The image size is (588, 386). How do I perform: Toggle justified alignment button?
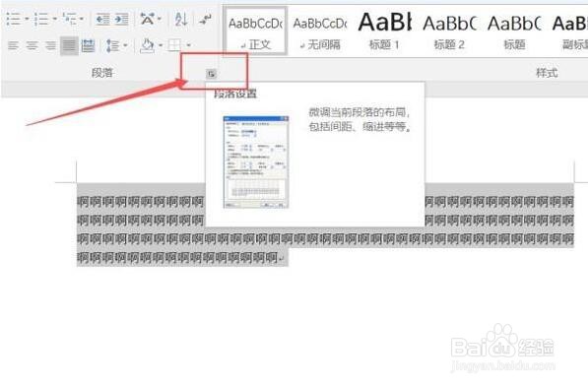click(69, 45)
